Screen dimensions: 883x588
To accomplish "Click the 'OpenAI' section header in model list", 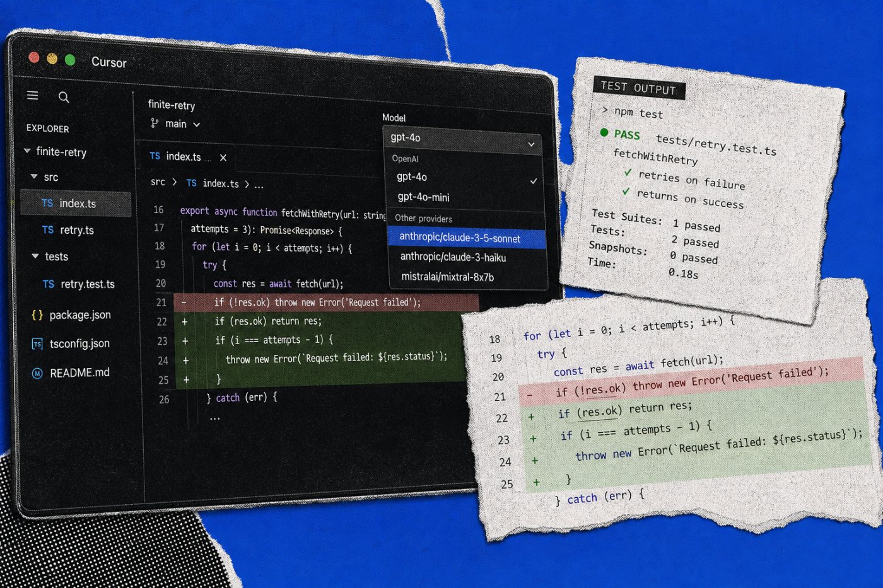I will coord(405,159).
